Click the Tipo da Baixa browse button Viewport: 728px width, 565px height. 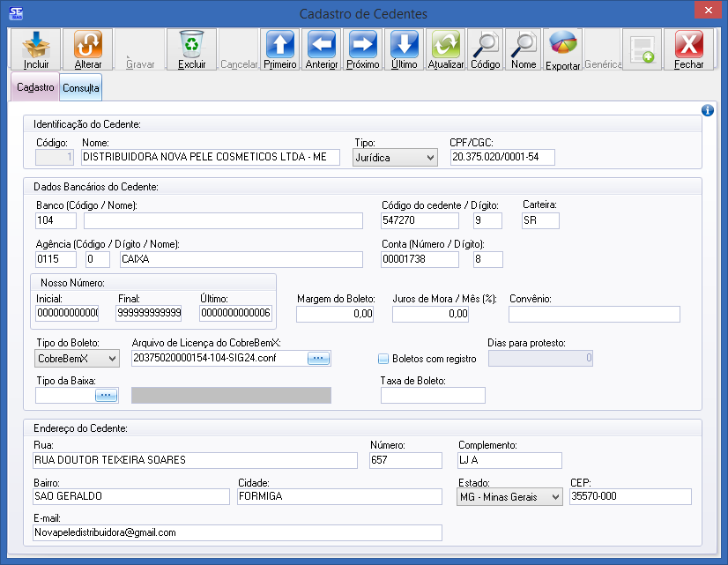[x=107, y=396]
